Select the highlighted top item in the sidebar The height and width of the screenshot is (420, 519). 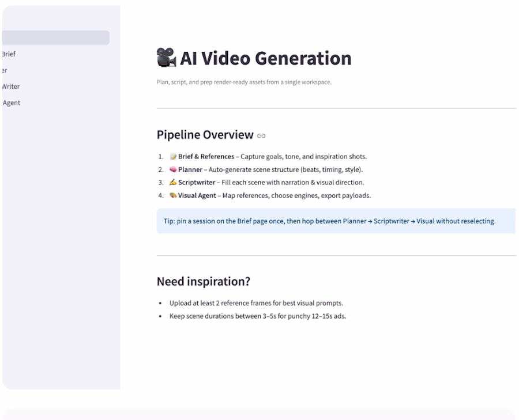pos(55,38)
